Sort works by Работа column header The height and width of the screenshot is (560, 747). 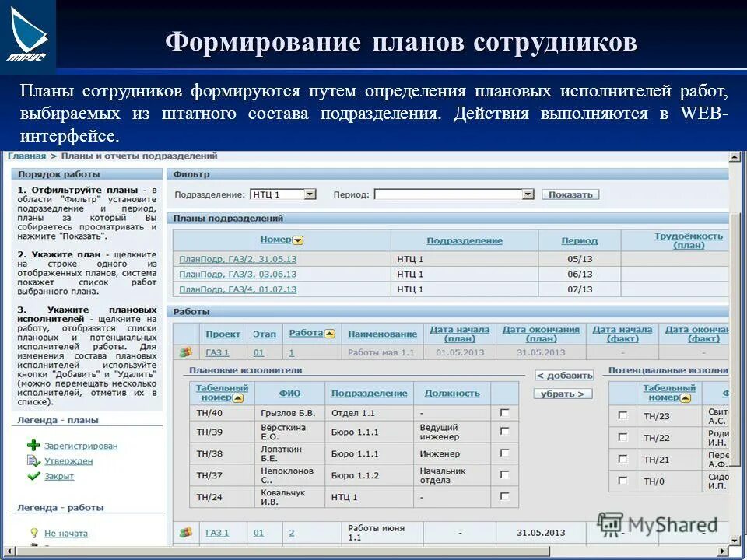point(306,333)
